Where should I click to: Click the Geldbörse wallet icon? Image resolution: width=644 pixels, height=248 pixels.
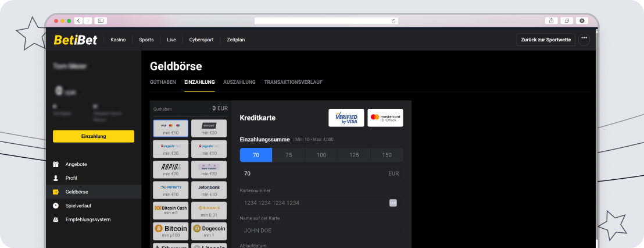point(56,192)
